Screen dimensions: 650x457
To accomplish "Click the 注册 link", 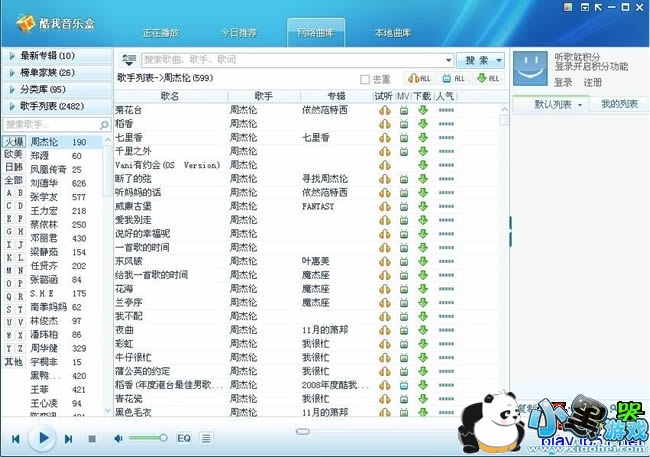I will [592, 83].
